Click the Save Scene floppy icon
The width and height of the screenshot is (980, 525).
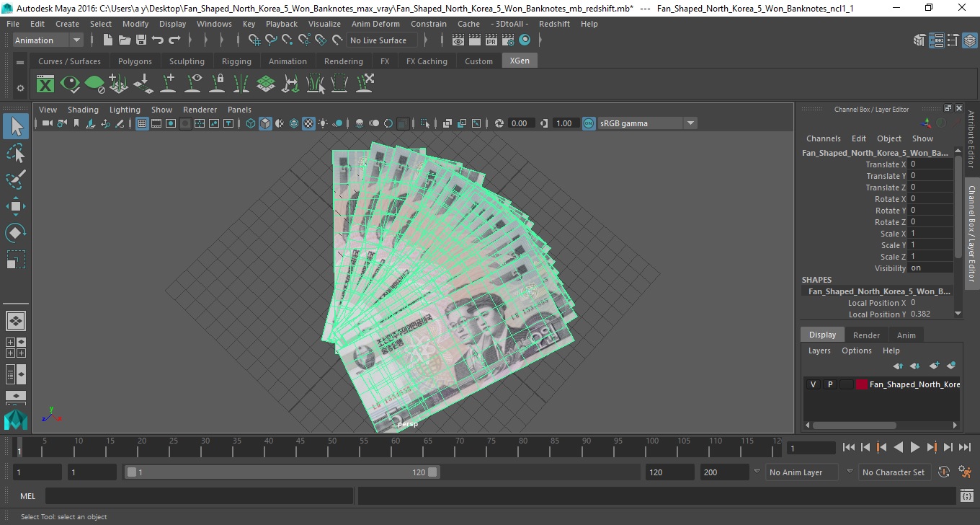tap(141, 40)
